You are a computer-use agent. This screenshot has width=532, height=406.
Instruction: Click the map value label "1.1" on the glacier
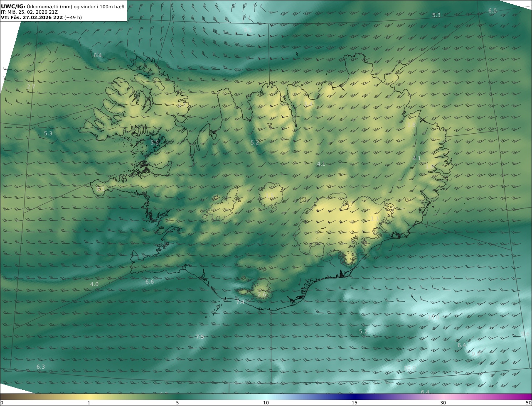(374, 219)
